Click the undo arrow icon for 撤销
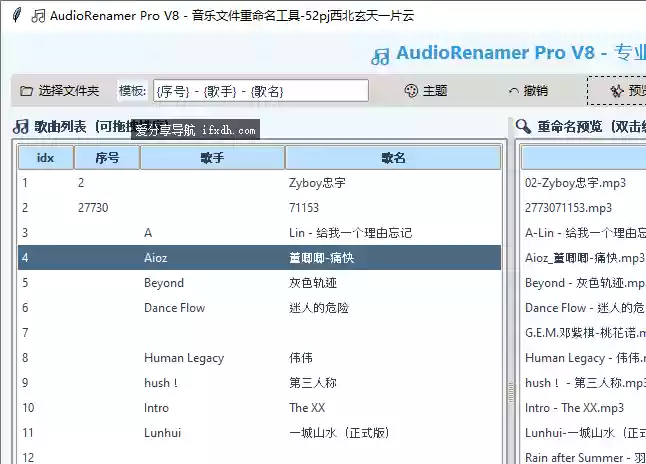Viewport: 646px width, 464px height. (x=513, y=91)
